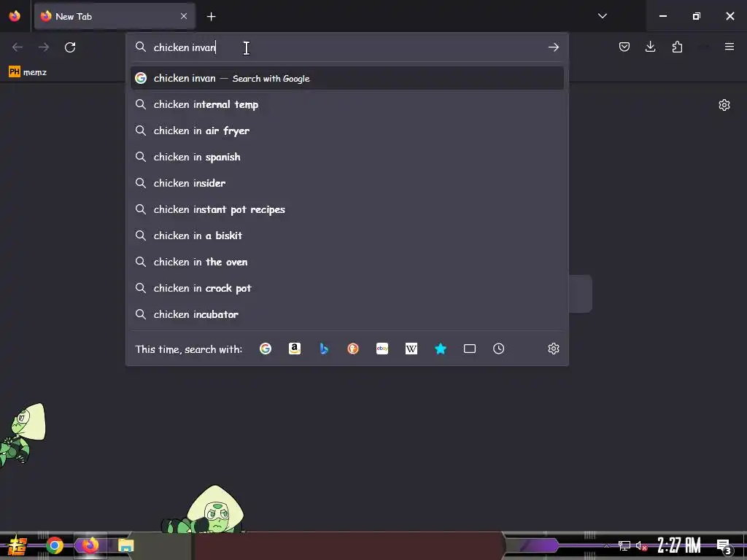Select suggestion 'chicken in spanish'
The image size is (747, 560).
347,157
